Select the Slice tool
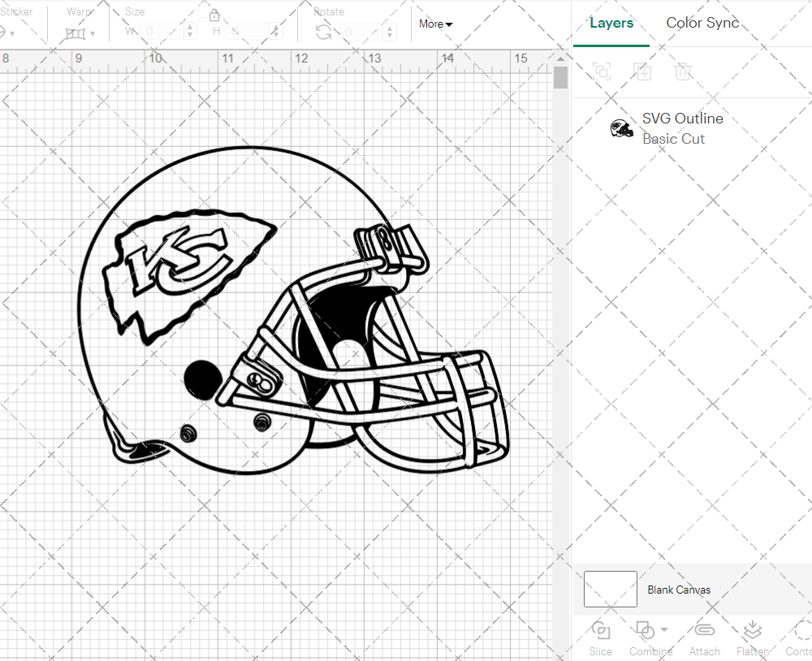 (600, 638)
